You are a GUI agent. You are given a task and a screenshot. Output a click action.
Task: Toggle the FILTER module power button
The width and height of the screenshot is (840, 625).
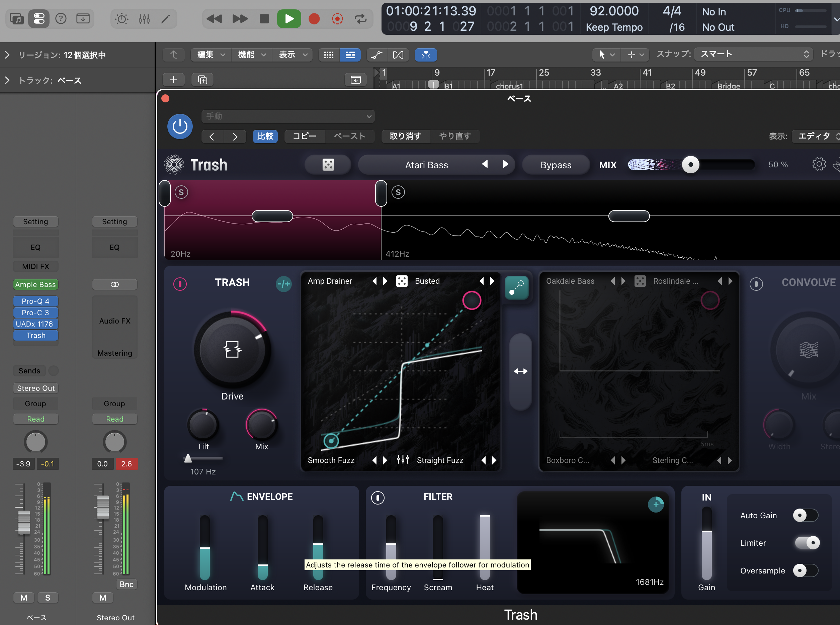pyautogui.click(x=377, y=498)
